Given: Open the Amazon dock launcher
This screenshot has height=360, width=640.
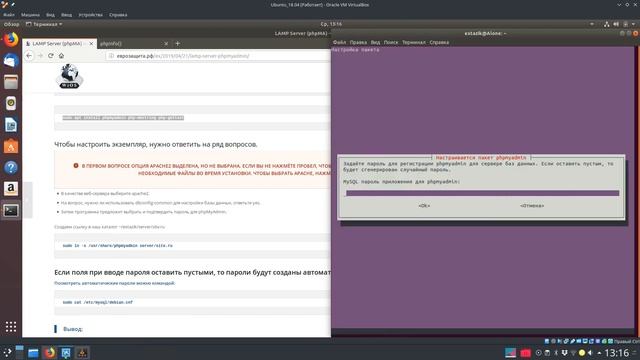Looking at the screenshot, I should coord(11,189).
